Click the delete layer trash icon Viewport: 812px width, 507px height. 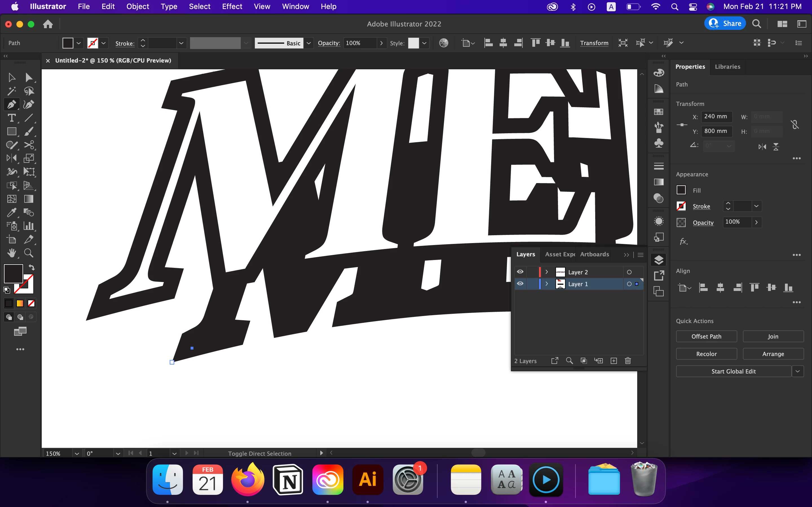(x=628, y=361)
